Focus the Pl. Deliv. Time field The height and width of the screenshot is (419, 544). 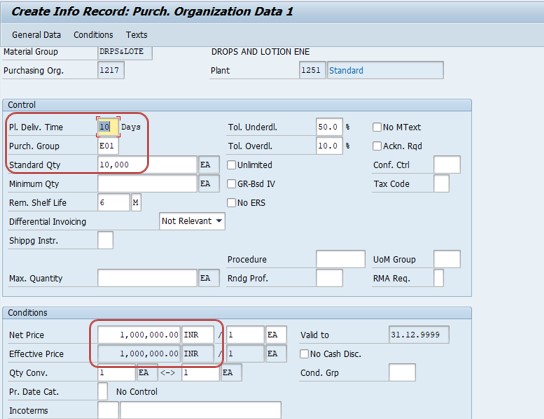[108, 127]
